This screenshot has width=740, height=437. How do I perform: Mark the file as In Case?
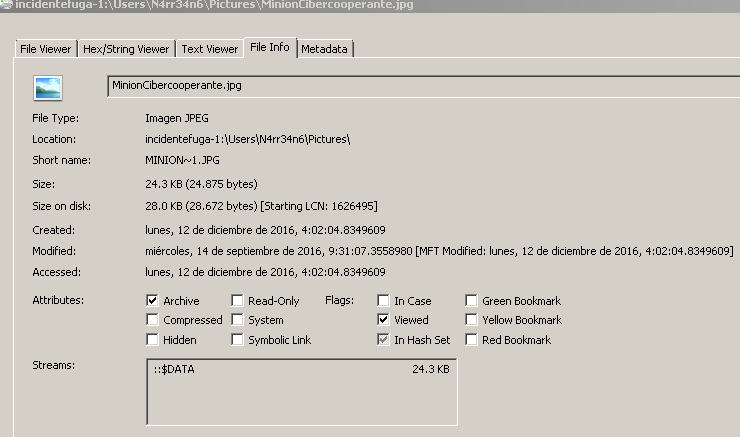[x=383, y=301]
